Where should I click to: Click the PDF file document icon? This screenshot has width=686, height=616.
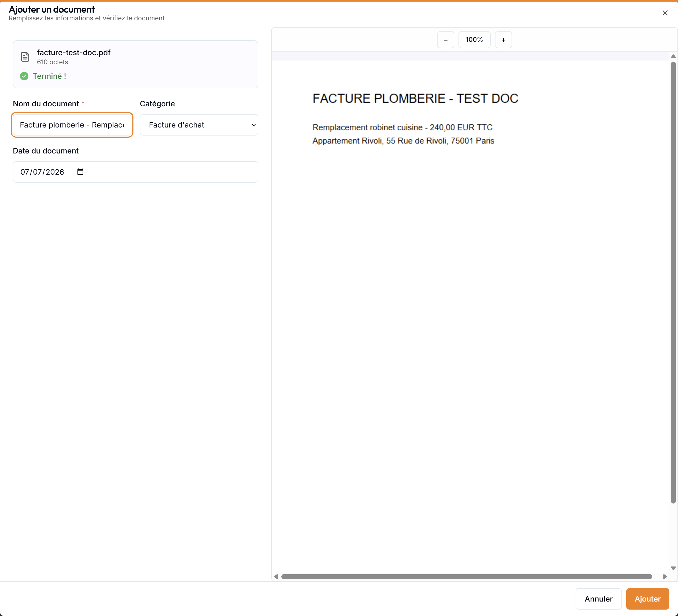tap(25, 57)
